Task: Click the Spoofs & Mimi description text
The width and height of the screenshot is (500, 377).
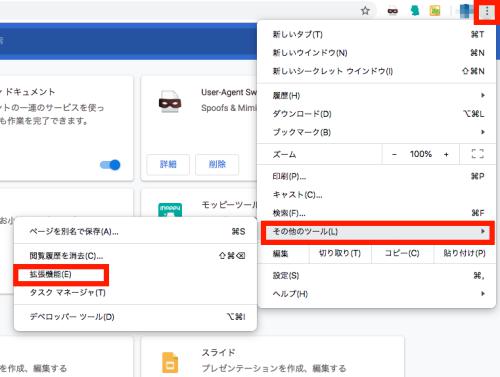Action: click(x=229, y=108)
